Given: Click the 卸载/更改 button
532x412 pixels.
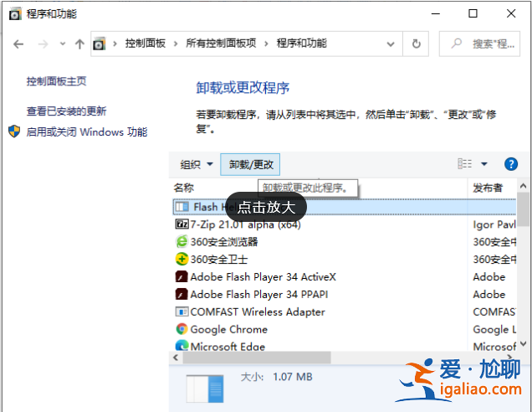Looking at the screenshot, I should point(250,165).
